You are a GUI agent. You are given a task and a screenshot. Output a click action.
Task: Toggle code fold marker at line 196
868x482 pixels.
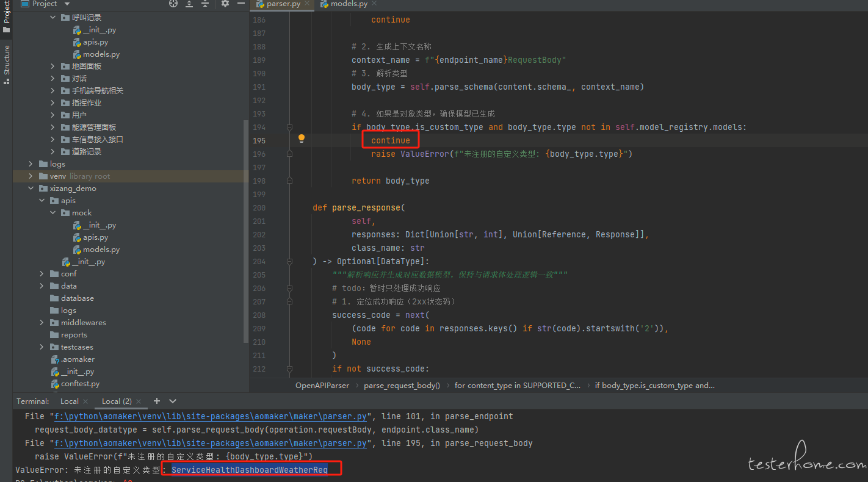[290, 154]
